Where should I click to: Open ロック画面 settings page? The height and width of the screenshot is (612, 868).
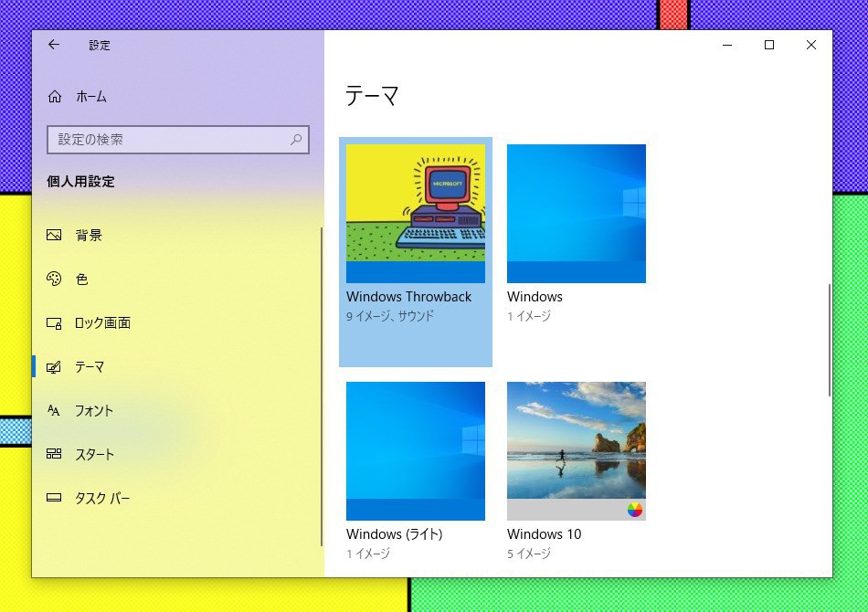coord(176,323)
